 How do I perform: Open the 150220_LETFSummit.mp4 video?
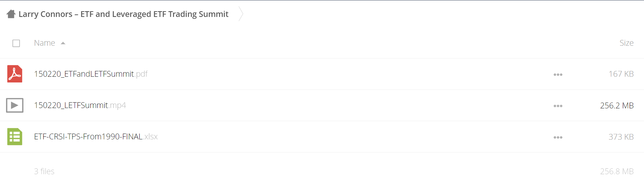[x=80, y=105]
